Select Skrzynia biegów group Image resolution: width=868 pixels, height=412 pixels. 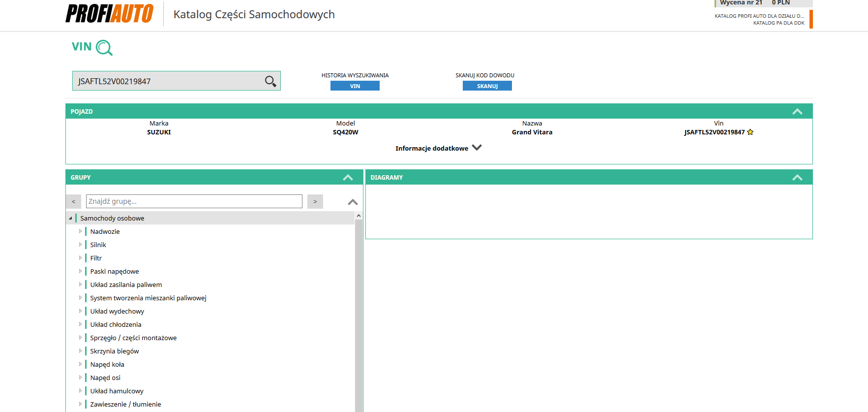tap(115, 351)
